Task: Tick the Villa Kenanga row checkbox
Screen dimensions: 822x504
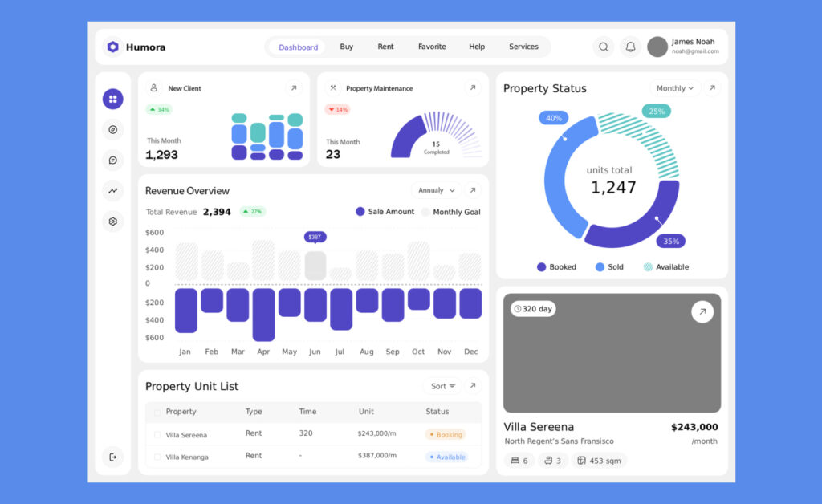Action: tap(157, 457)
